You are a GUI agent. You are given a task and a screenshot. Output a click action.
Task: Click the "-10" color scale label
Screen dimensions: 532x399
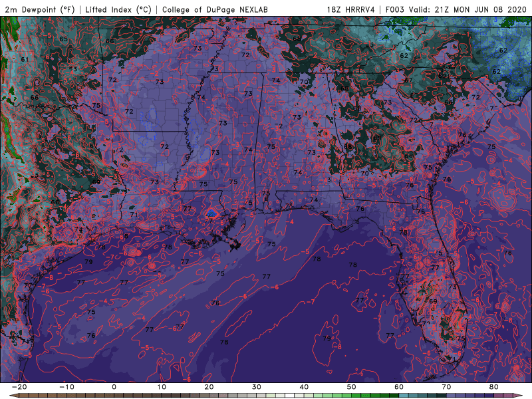66,387
